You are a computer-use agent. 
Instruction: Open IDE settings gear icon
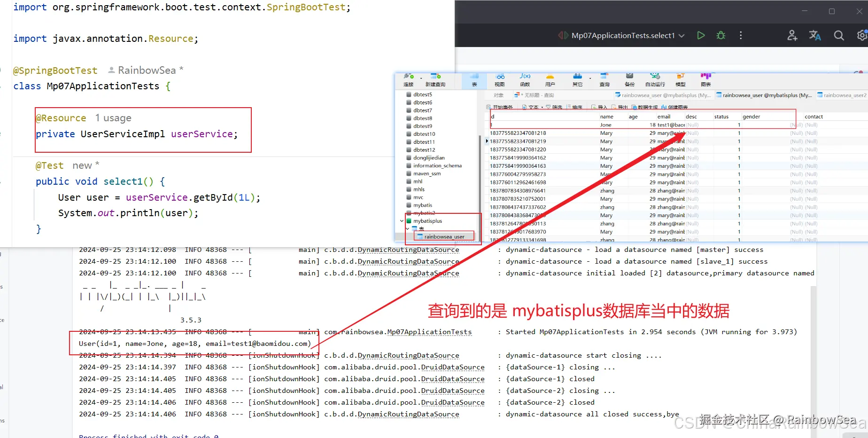click(862, 35)
